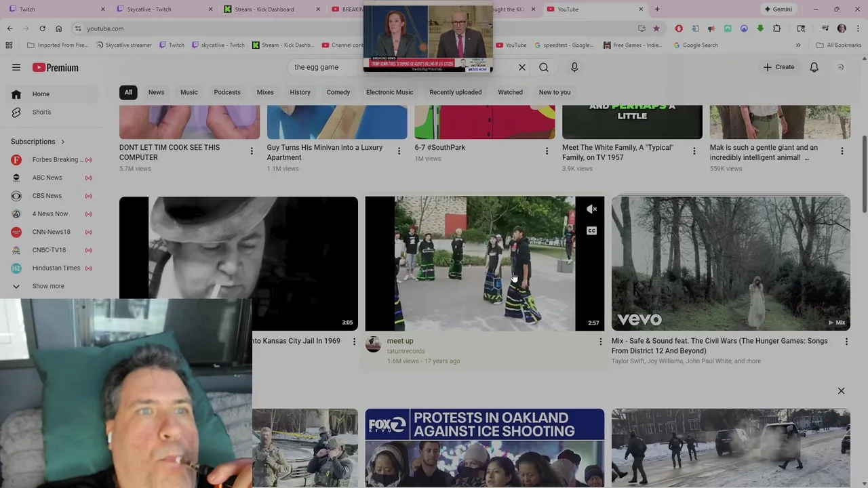Open the YouTube hamburger guide menu
The image size is (868, 488).
coord(16,67)
